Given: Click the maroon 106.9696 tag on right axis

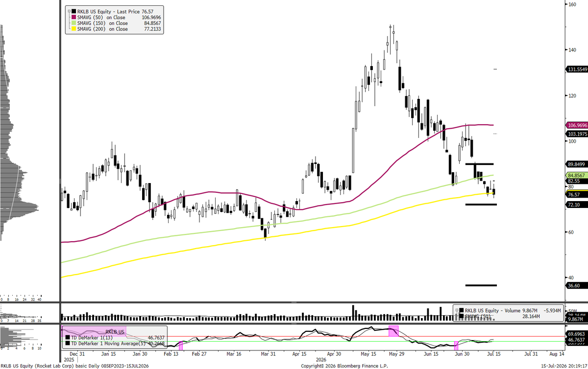Looking at the screenshot, I should coord(576,126).
